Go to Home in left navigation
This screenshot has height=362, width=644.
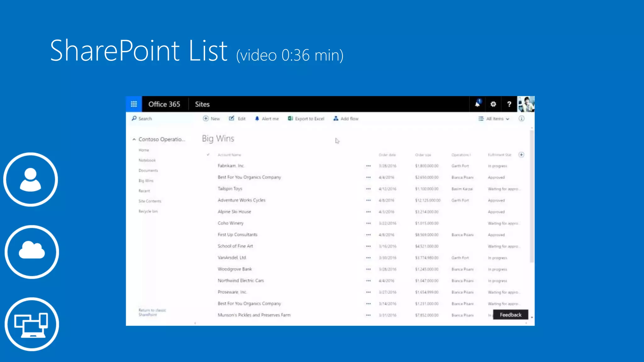pyautogui.click(x=144, y=150)
